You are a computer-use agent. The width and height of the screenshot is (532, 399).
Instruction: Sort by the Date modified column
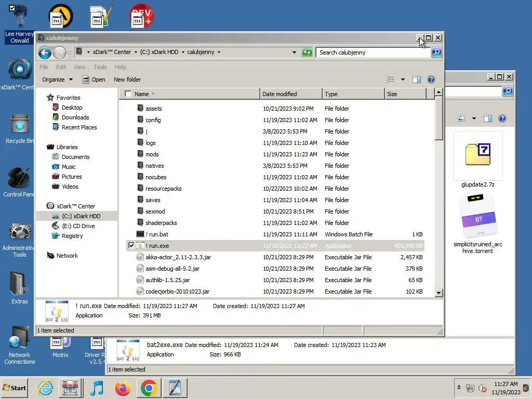pos(291,94)
